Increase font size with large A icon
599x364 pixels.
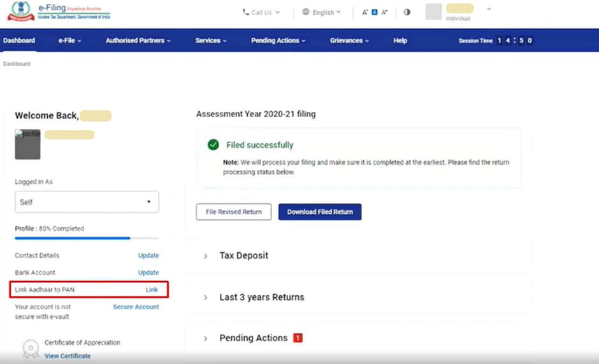click(384, 12)
